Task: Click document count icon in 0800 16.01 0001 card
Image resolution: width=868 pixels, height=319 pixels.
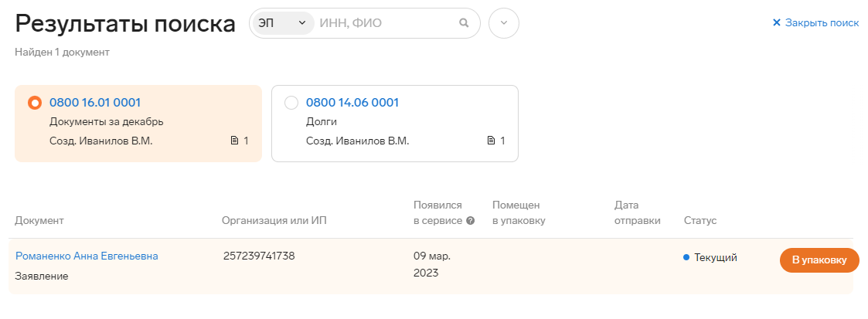Action: 234,141
